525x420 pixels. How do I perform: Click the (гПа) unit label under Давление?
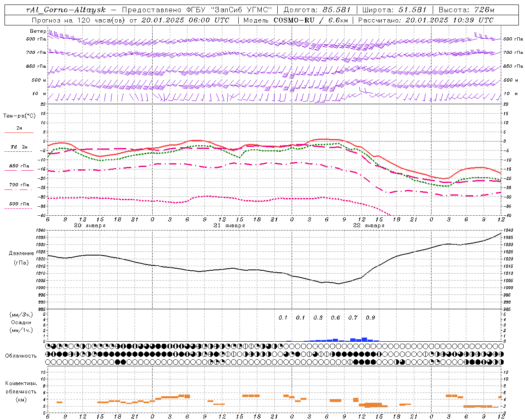click(x=21, y=263)
